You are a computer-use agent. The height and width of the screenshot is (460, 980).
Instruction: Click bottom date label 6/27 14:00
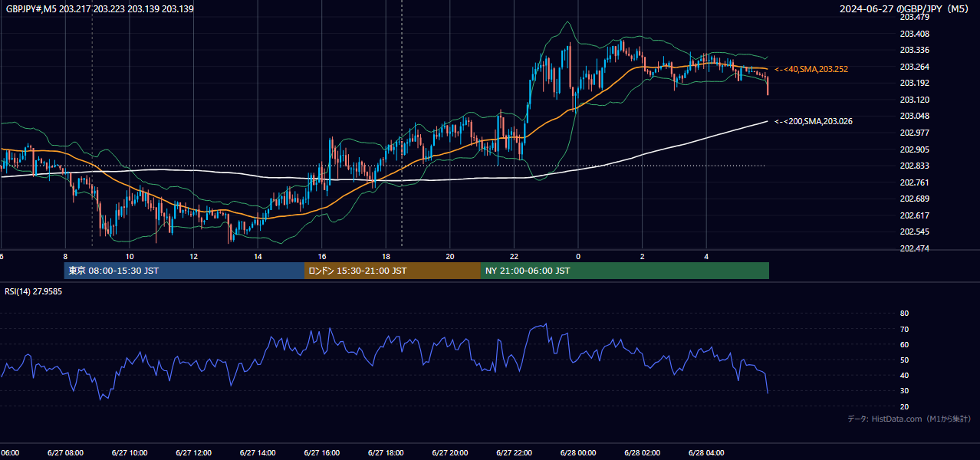(258, 453)
